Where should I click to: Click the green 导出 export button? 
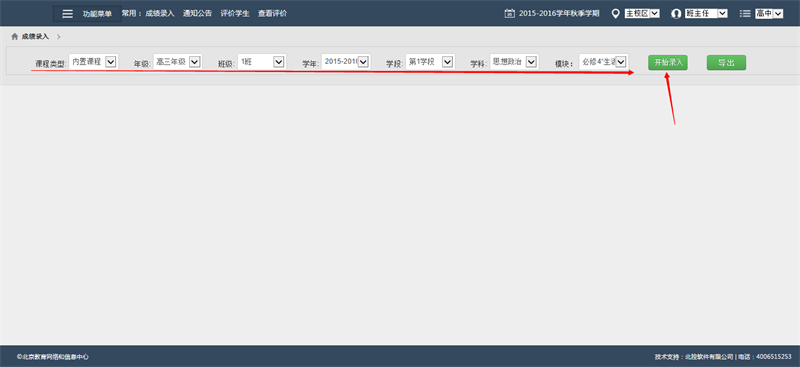coord(726,63)
